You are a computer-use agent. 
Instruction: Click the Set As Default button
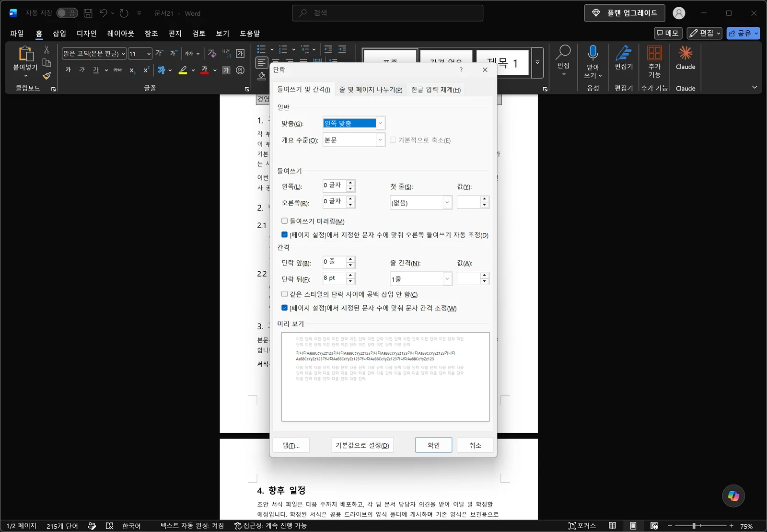(x=362, y=445)
